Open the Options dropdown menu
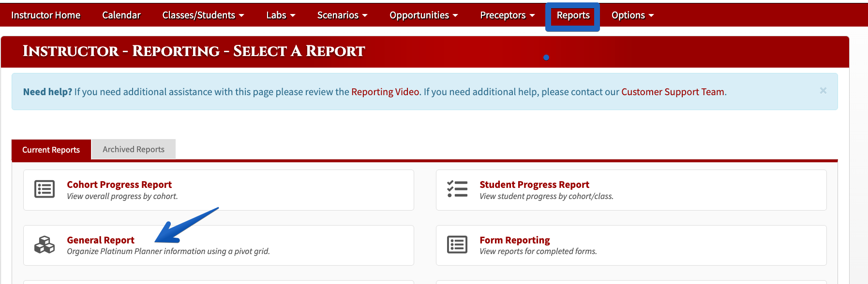The height and width of the screenshot is (284, 868). [x=632, y=15]
